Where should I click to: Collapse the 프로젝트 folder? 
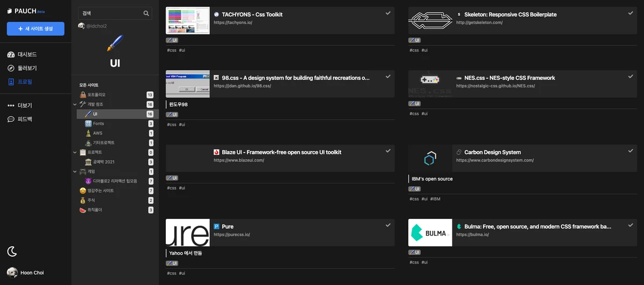pyautogui.click(x=75, y=152)
